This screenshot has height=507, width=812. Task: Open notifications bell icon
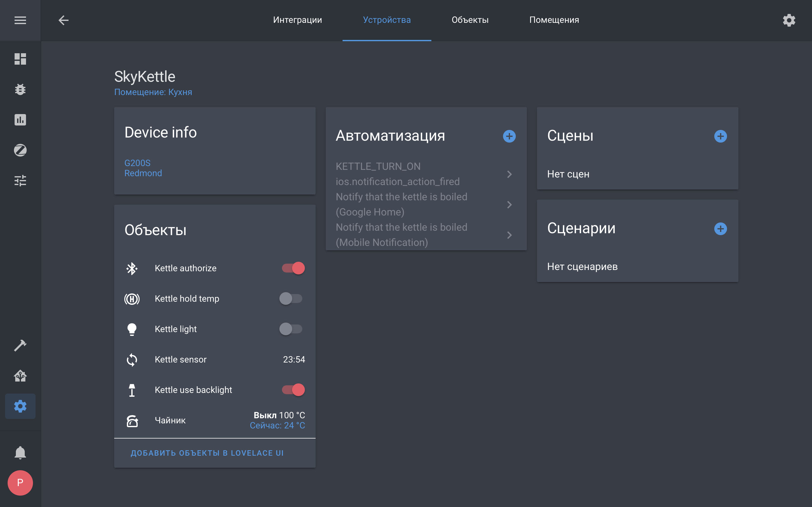click(x=20, y=452)
